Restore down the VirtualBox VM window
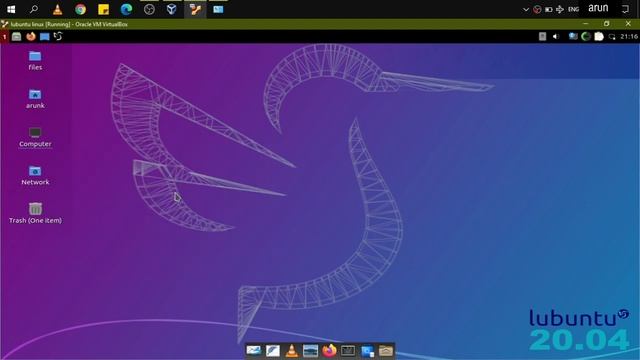The height and width of the screenshot is (360, 640). point(607,24)
